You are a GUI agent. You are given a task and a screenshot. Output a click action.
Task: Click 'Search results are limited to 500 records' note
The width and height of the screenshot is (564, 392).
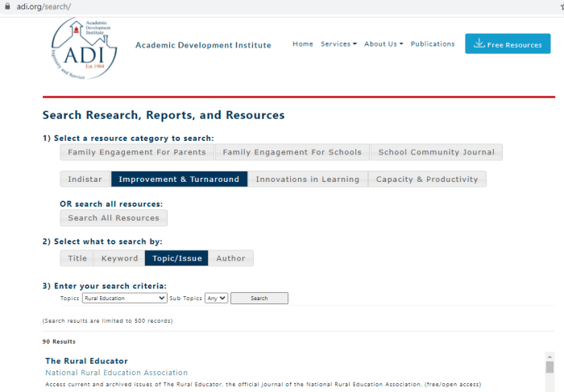[107, 321]
